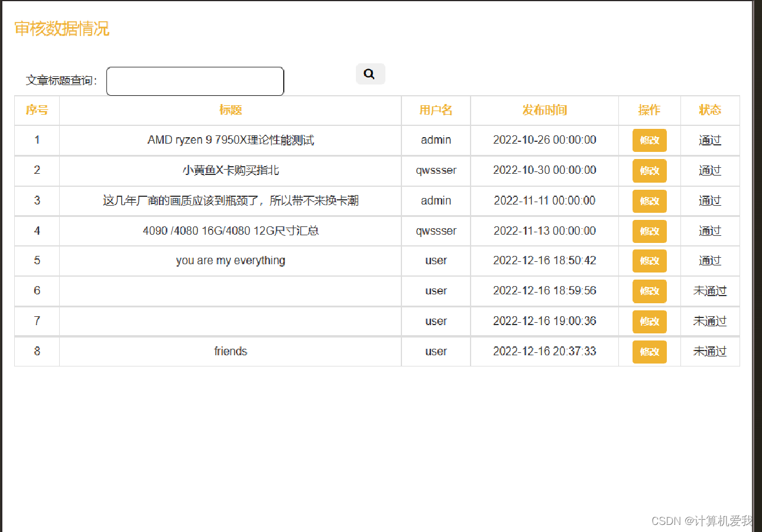Click username user in row 8

(x=436, y=351)
